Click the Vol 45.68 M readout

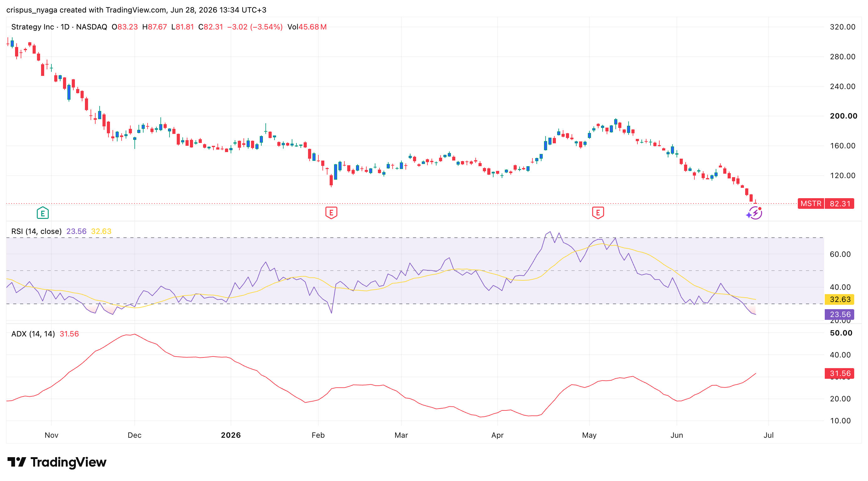coord(307,27)
